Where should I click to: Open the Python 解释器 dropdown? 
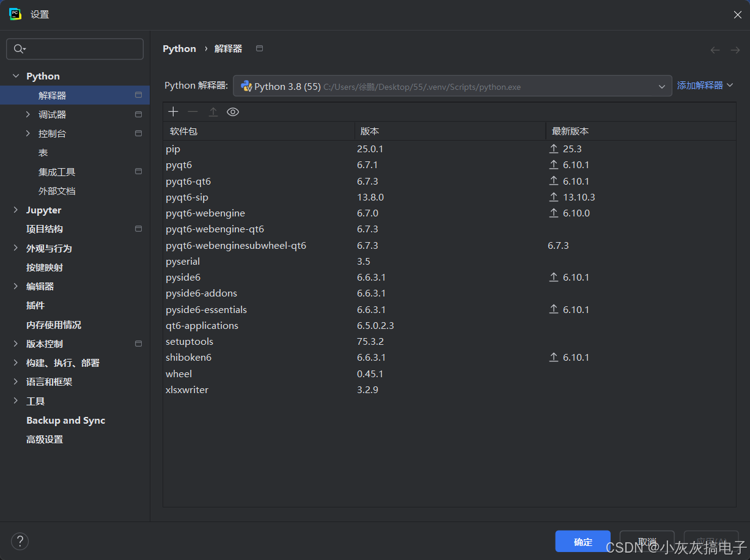452,86
